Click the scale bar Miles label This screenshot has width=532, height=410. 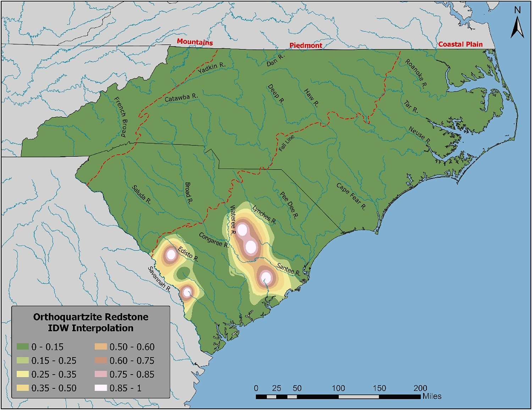(432, 396)
